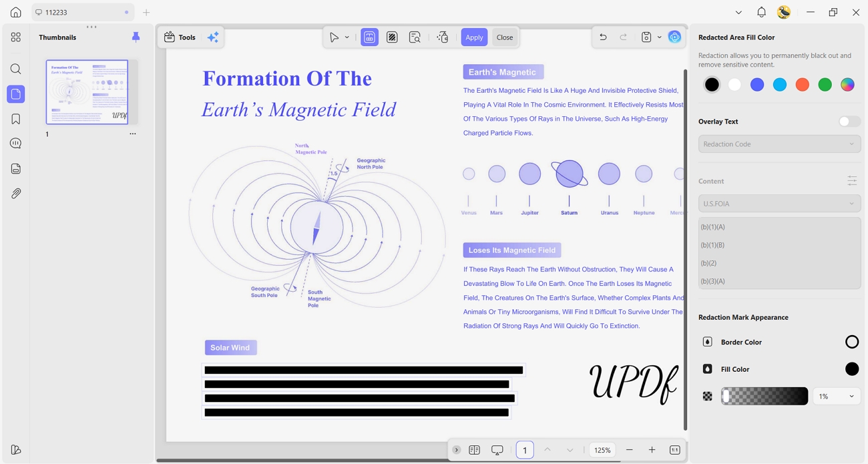Expand the bottom toolbar arrow

coord(457,450)
